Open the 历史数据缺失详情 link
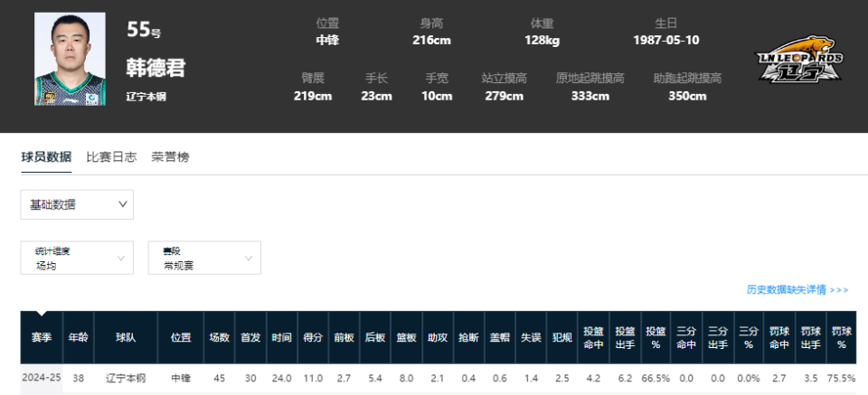Screen dimensions: 868x395 coord(797,290)
